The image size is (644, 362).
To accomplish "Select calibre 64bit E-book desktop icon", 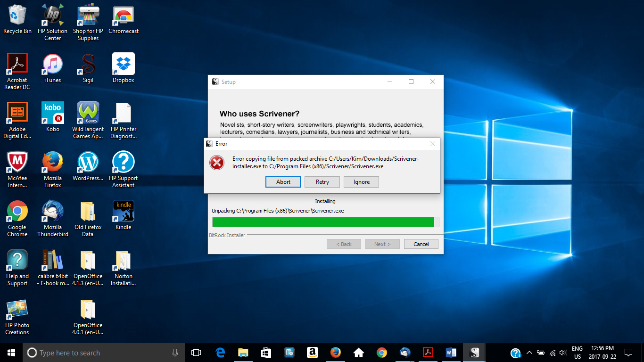I will pos(53,268).
